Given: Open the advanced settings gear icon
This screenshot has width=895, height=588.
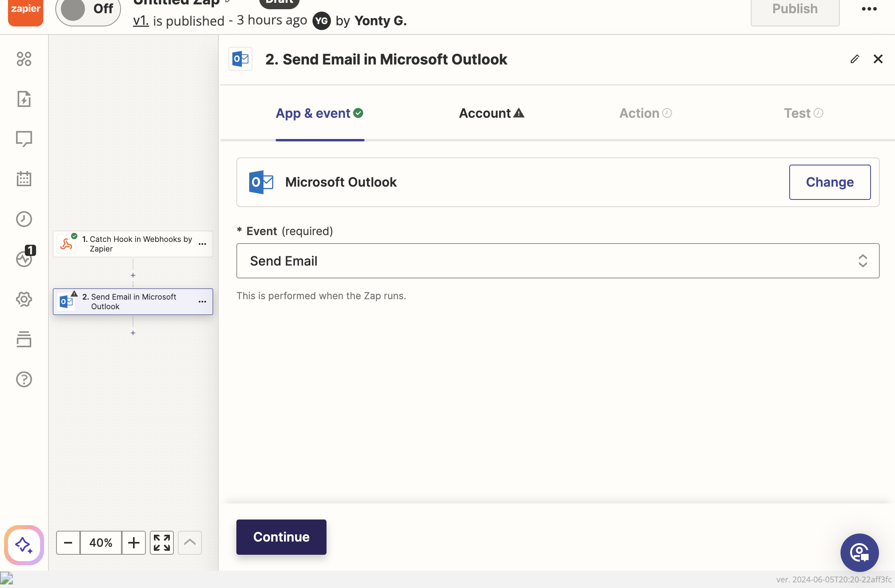Looking at the screenshot, I should 24,299.
